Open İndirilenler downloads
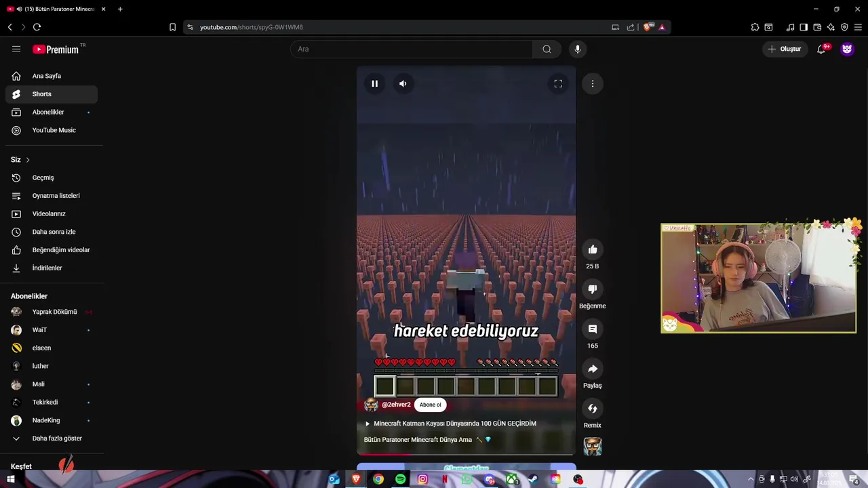868x488 pixels. click(52, 268)
